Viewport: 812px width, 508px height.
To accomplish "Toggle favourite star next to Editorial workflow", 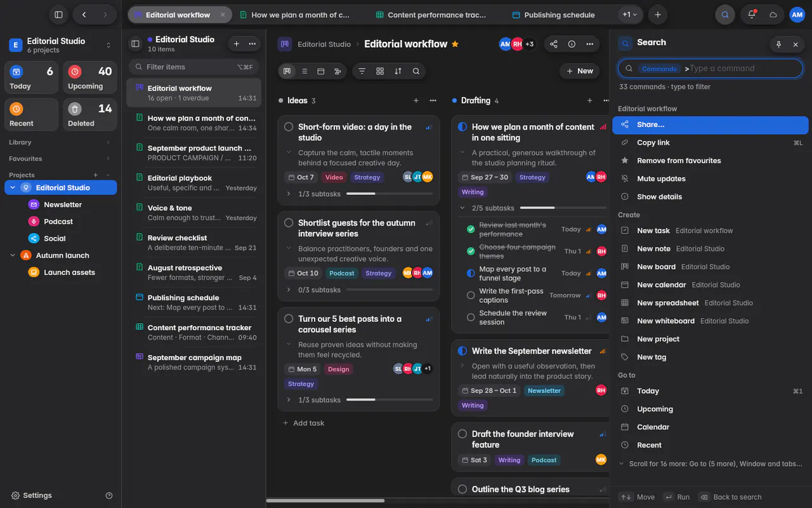I will 455,44.
